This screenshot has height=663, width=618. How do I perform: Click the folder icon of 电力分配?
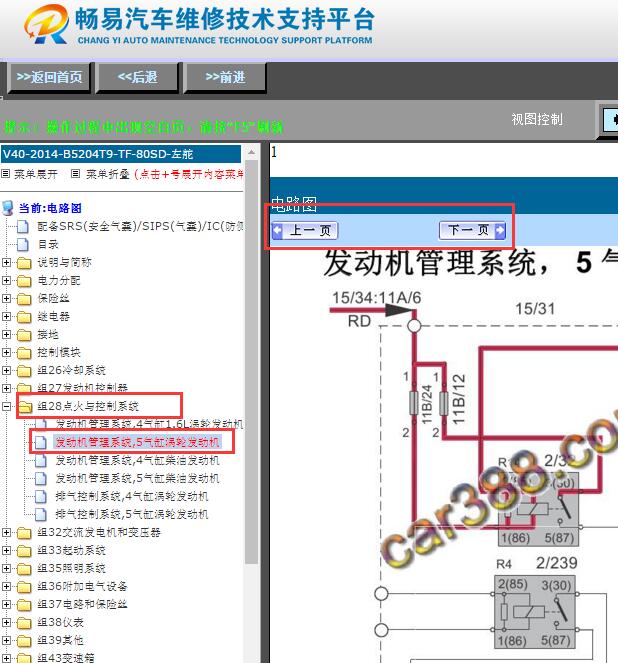click(24, 280)
